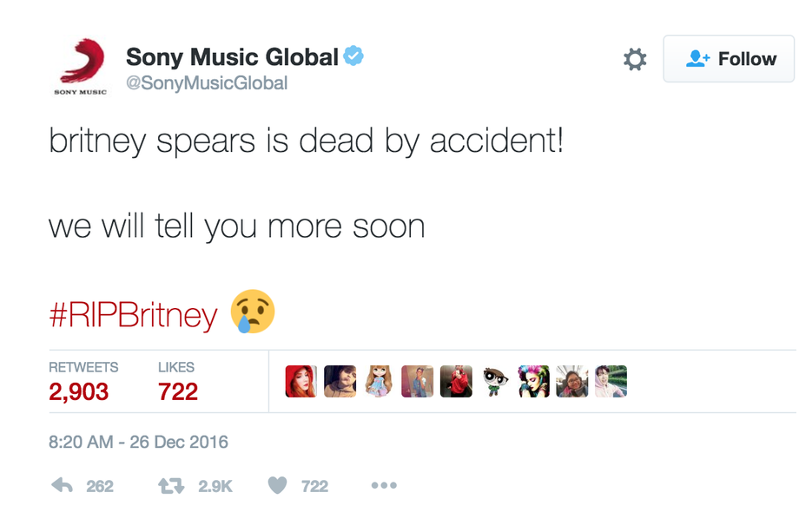799x532 pixels.
Task: Click the doll avatar with blue dress
Action: pyautogui.click(x=379, y=381)
